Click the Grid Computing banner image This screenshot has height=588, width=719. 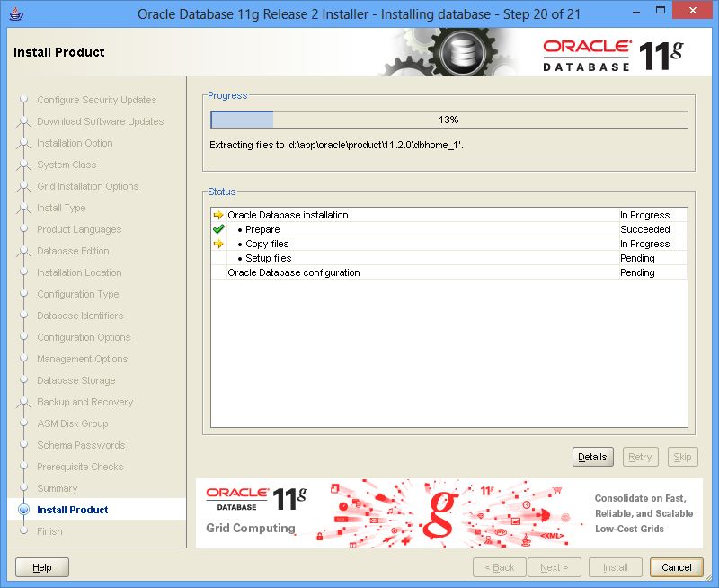click(x=448, y=513)
